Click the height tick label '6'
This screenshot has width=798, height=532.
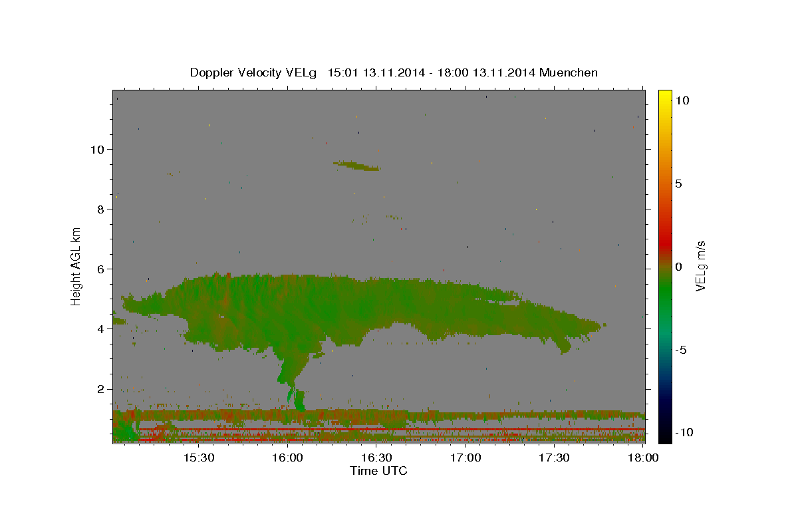click(102, 269)
